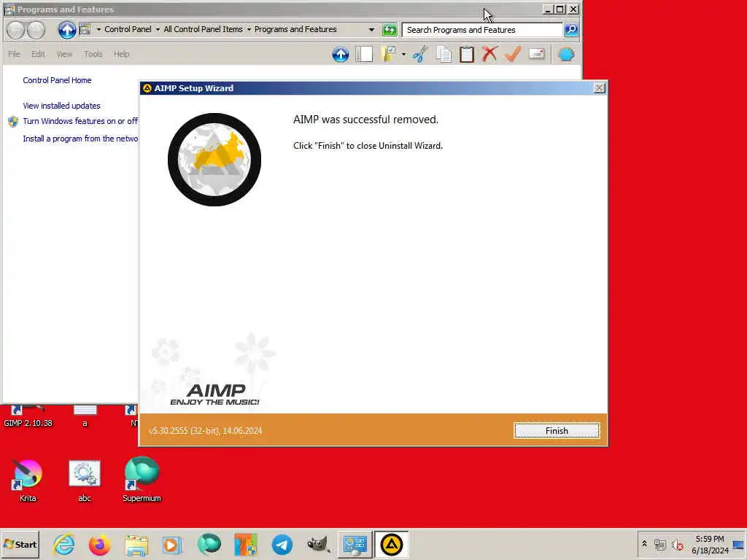Expand the All Control Panel Items breadcrumb arrow

point(249,29)
